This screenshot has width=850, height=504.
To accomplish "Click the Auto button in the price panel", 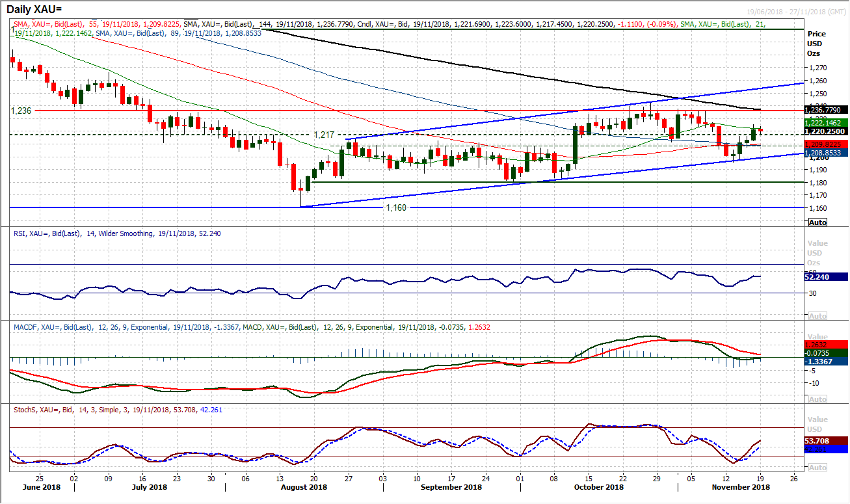I will point(817,222).
